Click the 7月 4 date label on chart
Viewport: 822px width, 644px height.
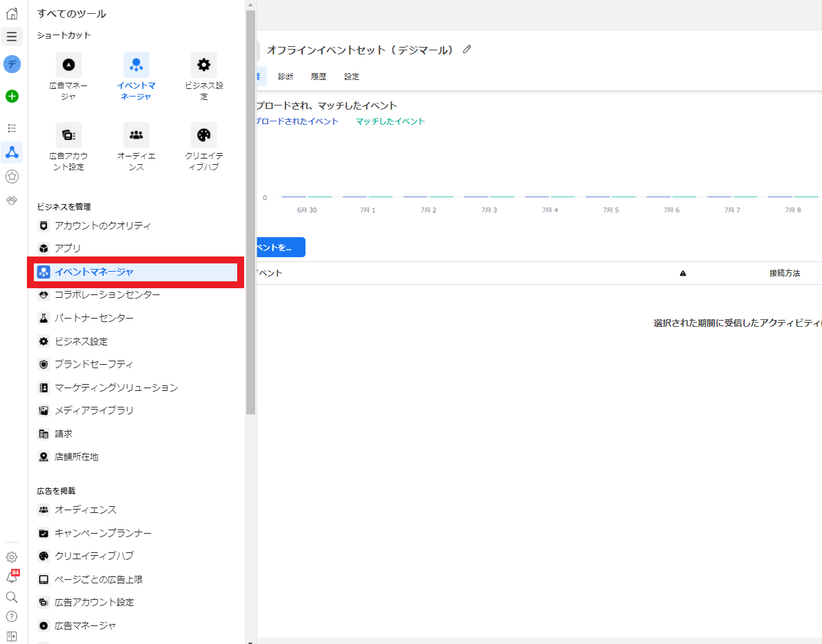(550, 210)
